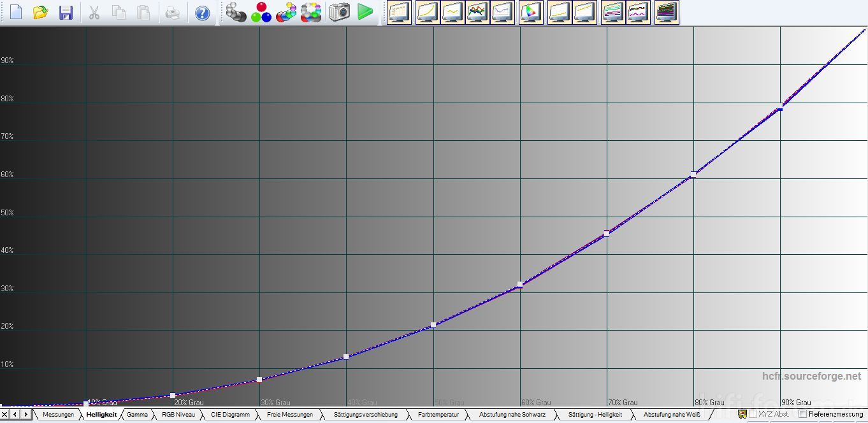The height and width of the screenshot is (423, 868).
Task: Save using the floppy disk icon
Action: point(65,12)
